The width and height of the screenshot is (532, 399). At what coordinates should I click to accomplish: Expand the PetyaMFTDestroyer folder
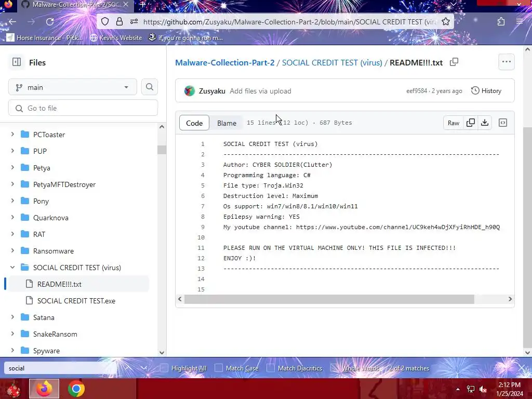click(12, 184)
